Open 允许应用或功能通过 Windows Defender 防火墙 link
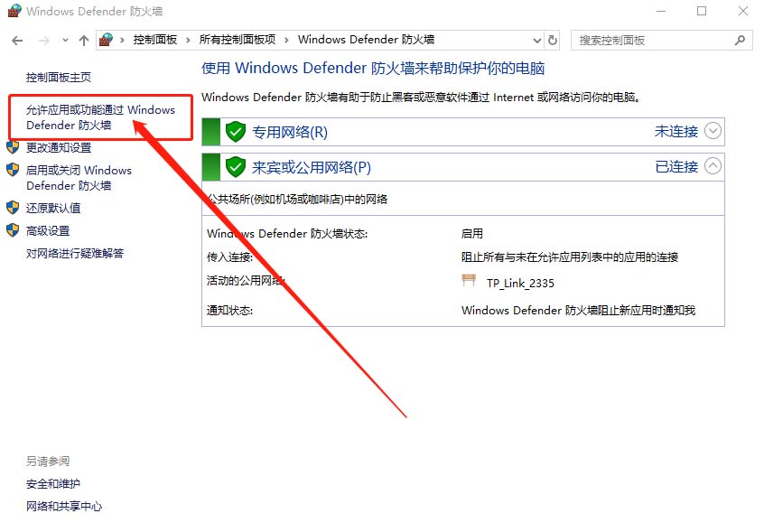 tap(100, 117)
